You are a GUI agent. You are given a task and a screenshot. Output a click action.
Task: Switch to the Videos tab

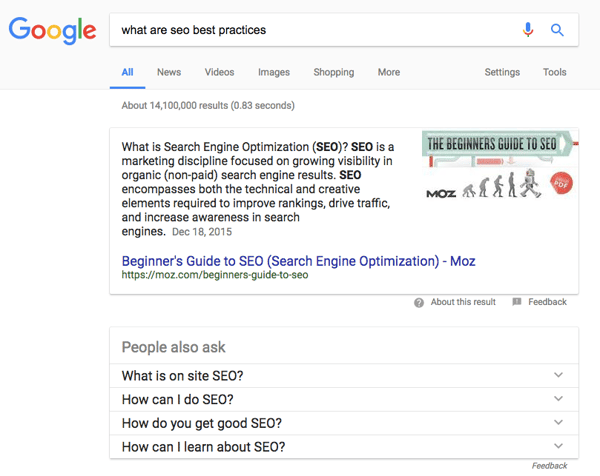219,72
